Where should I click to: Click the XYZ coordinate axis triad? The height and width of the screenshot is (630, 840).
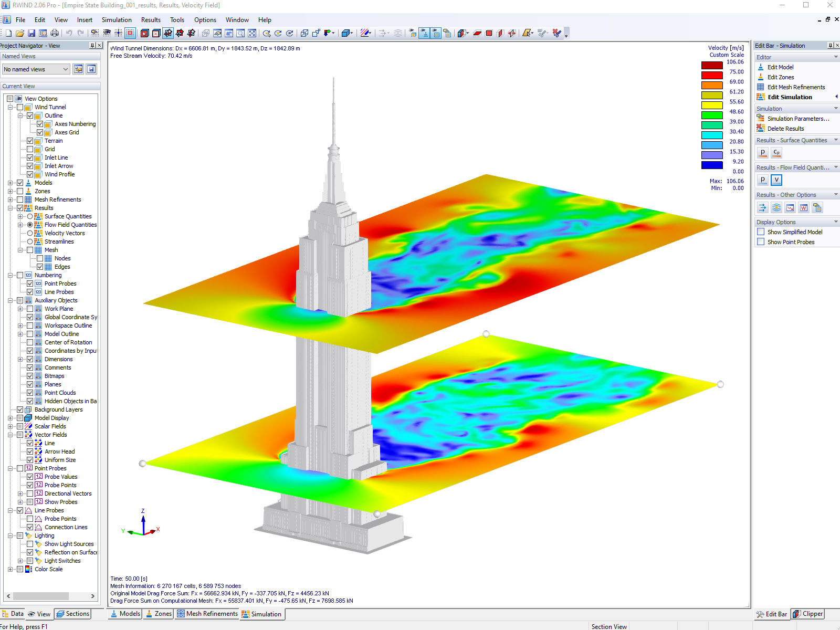coord(141,523)
